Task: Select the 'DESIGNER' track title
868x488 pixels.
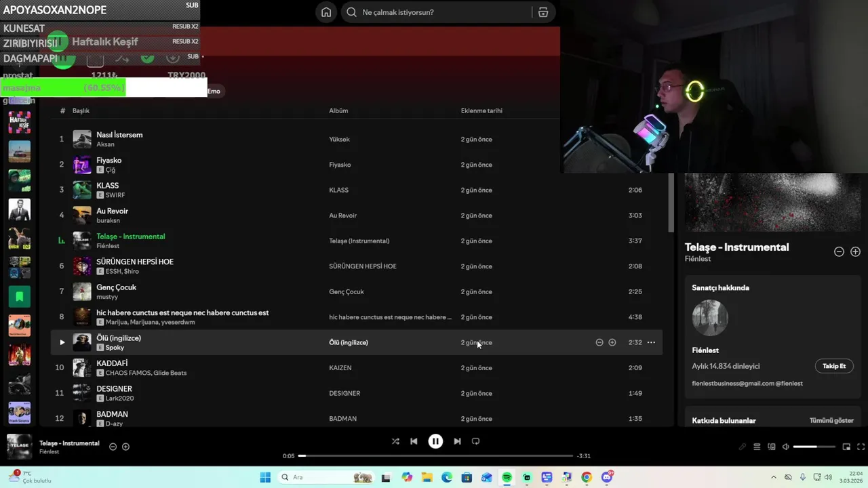Action: click(114, 389)
